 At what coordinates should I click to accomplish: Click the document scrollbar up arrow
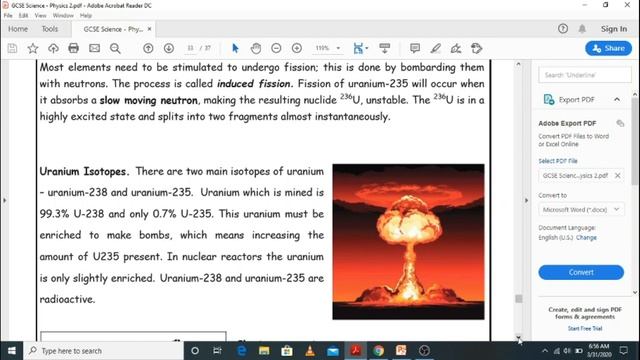point(518,64)
